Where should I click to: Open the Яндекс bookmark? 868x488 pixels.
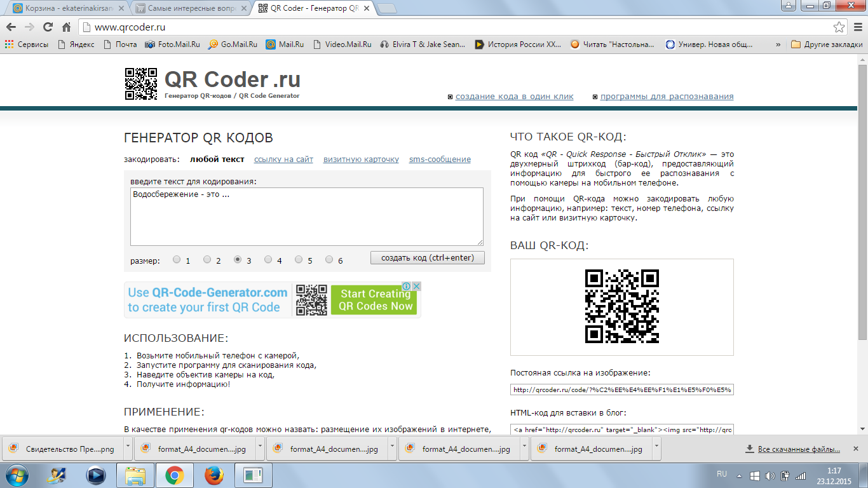point(76,44)
